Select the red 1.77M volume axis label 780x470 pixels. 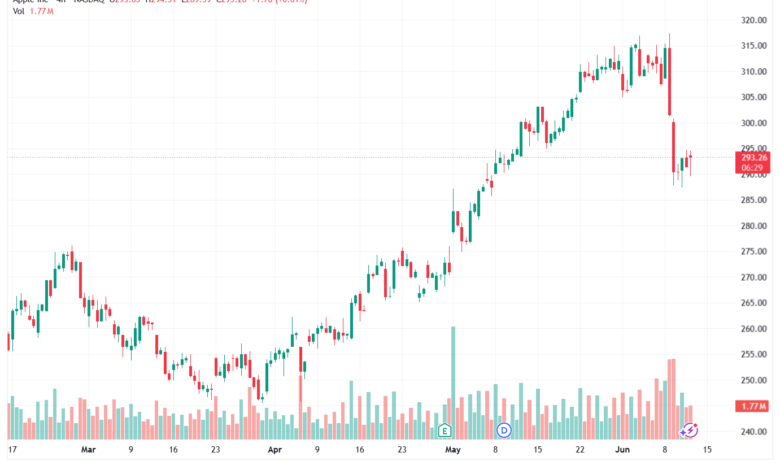coord(753,406)
